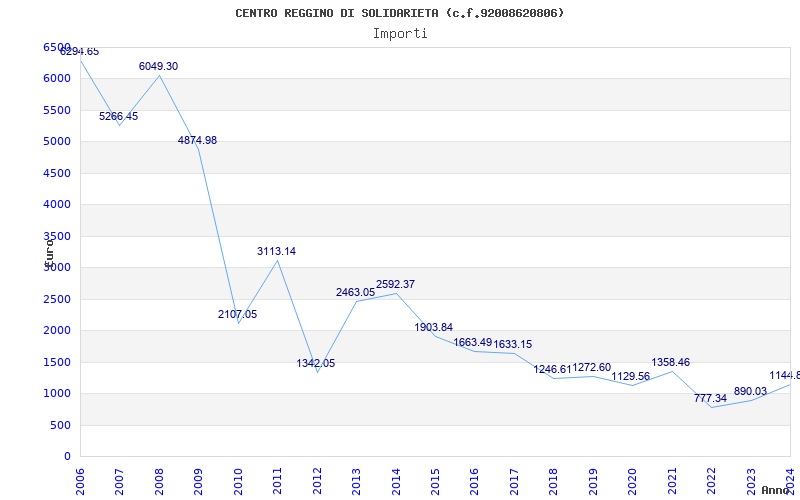800x500 pixels.
Task: Select the 0 y-axis tick label
Action: pos(67,457)
